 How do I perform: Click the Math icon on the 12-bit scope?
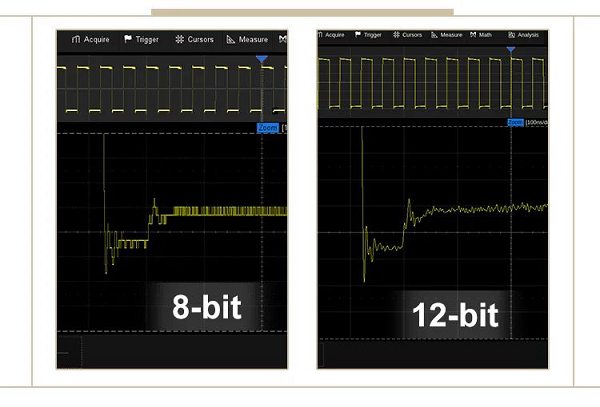(473, 34)
